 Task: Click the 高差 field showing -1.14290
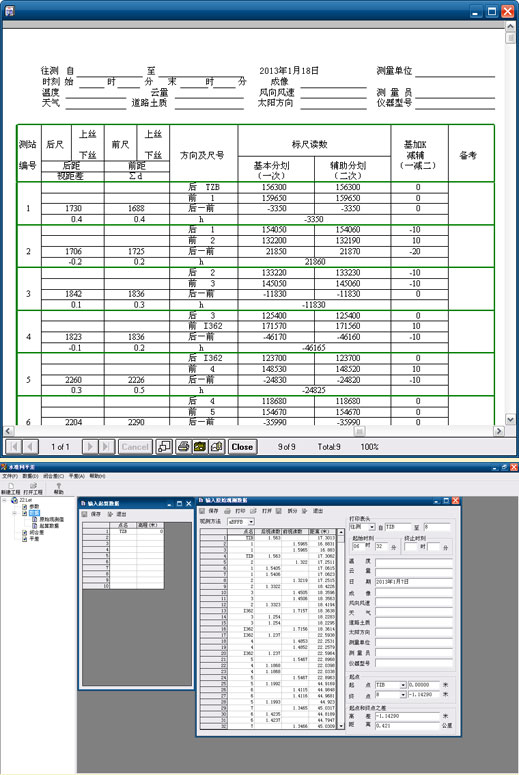tap(407, 716)
